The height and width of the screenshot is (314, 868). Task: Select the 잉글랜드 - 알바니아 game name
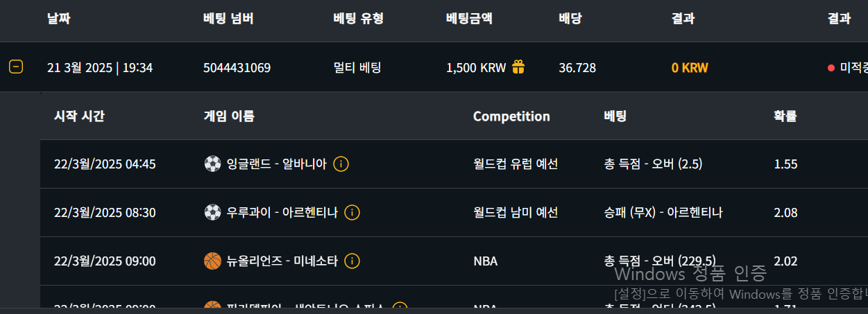pos(276,164)
